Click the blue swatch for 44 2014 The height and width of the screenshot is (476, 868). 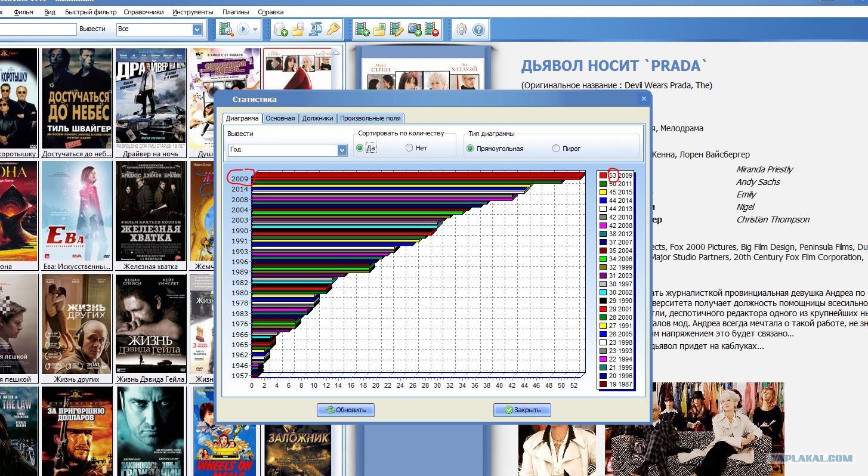(603, 200)
